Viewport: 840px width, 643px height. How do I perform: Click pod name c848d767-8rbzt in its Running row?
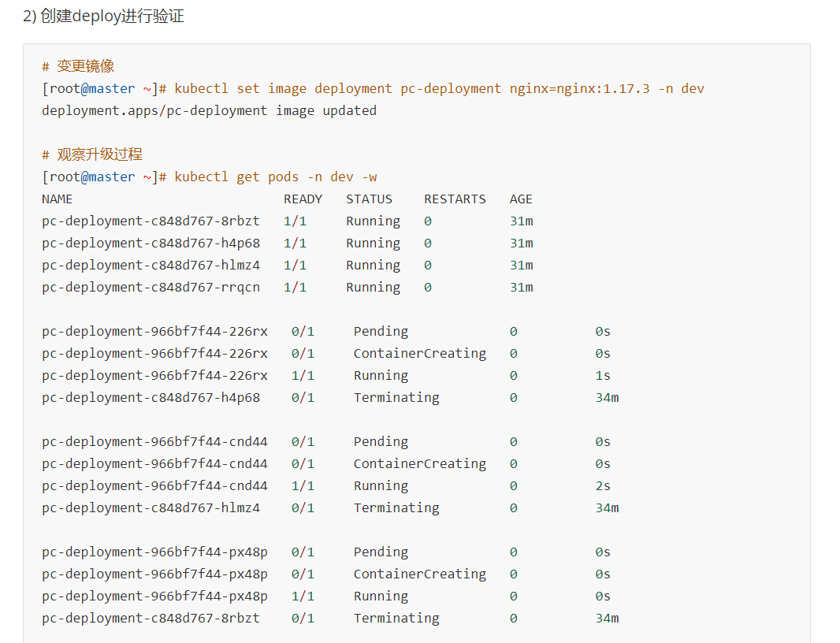151,221
